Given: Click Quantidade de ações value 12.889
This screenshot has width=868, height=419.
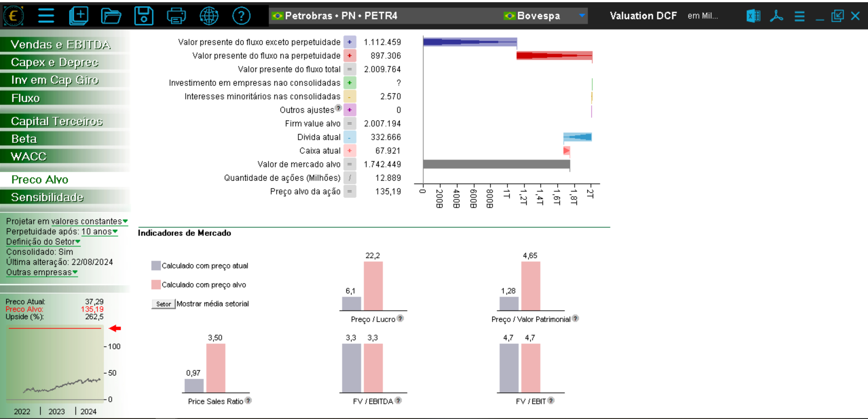Looking at the screenshot, I should tap(388, 178).
